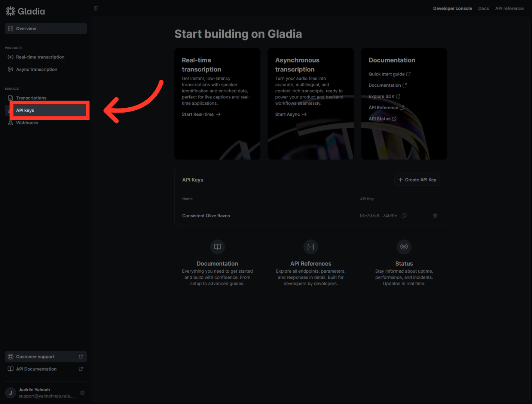Open API Reference link in Documentation card
This screenshot has width=532, height=404.
[386, 108]
